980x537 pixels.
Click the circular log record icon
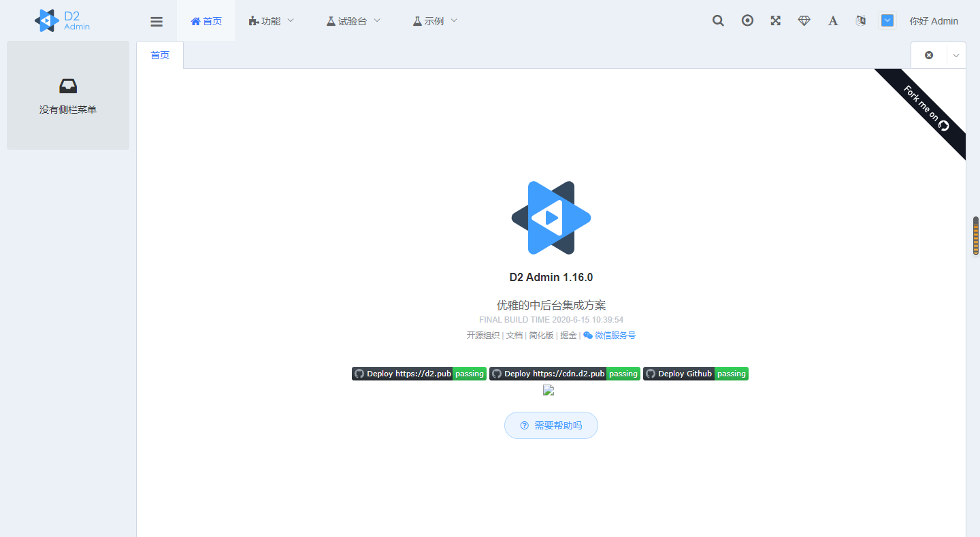747,20
